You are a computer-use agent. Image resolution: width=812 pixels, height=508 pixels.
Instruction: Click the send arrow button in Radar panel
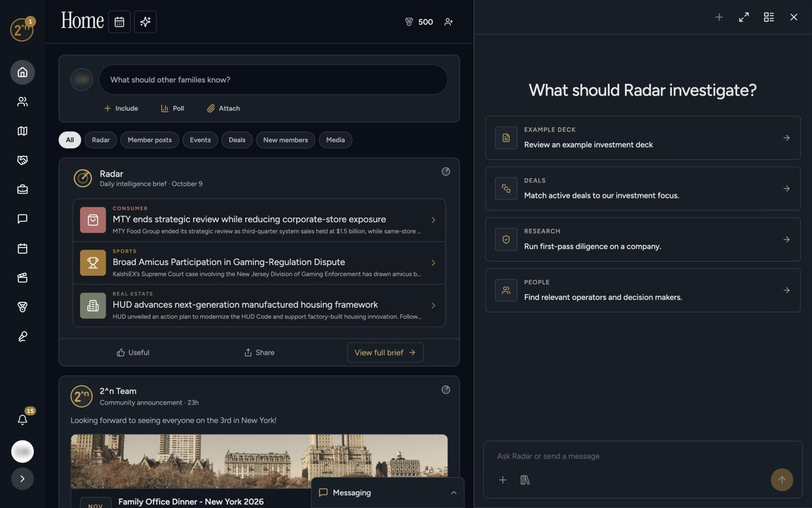782,480
